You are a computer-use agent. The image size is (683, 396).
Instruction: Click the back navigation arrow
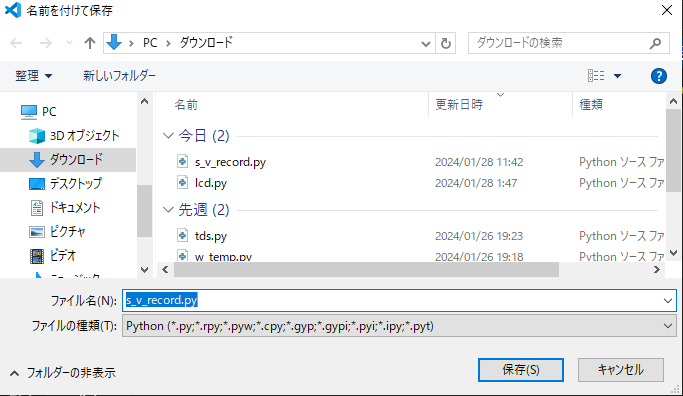[x=16, y=43]
